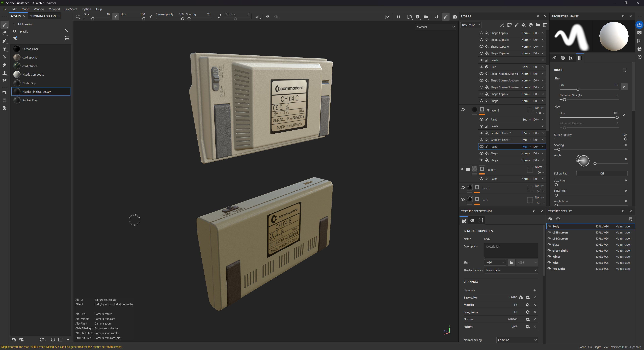Expand the All libraries tree
644x350 pixels.
click(14, 24)
